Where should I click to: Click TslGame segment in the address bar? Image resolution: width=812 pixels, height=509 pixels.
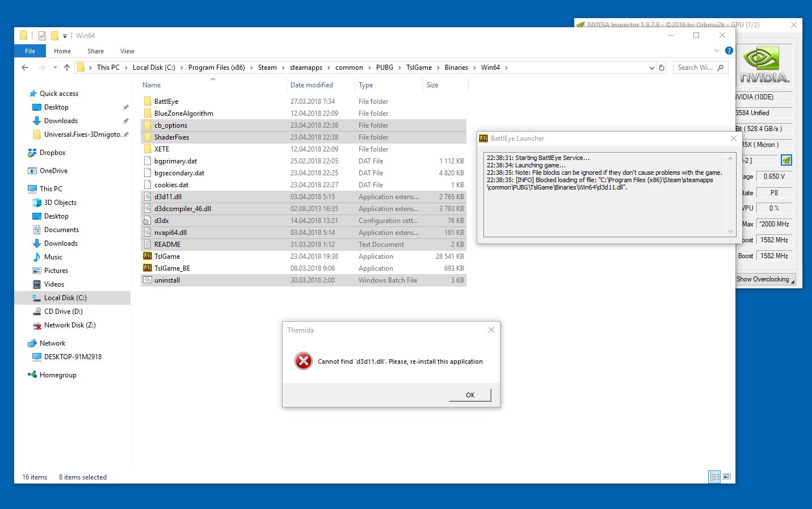coord(419,68)
